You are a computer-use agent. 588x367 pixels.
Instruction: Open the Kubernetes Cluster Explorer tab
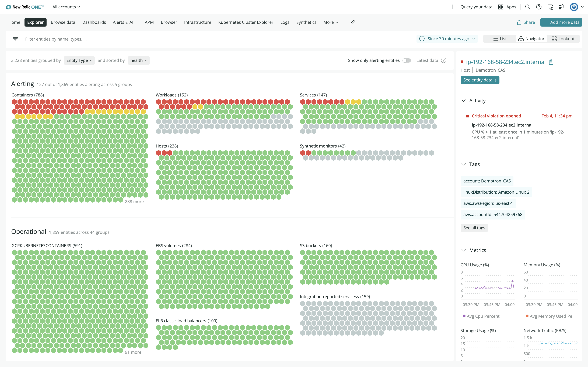(246, 22)
